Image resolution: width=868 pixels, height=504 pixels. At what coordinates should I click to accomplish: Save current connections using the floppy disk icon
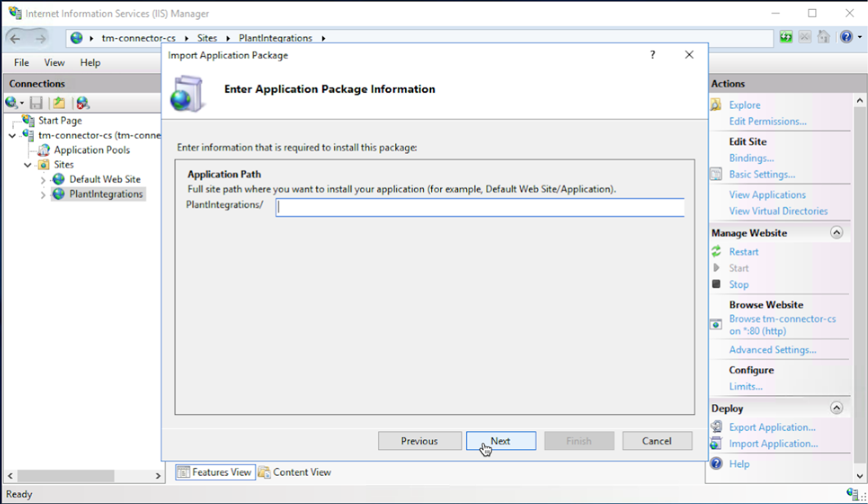[36, 103]
